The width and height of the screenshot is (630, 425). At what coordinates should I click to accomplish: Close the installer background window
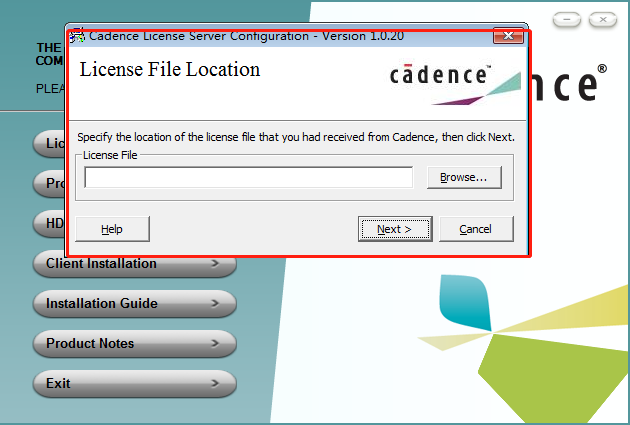603,19
